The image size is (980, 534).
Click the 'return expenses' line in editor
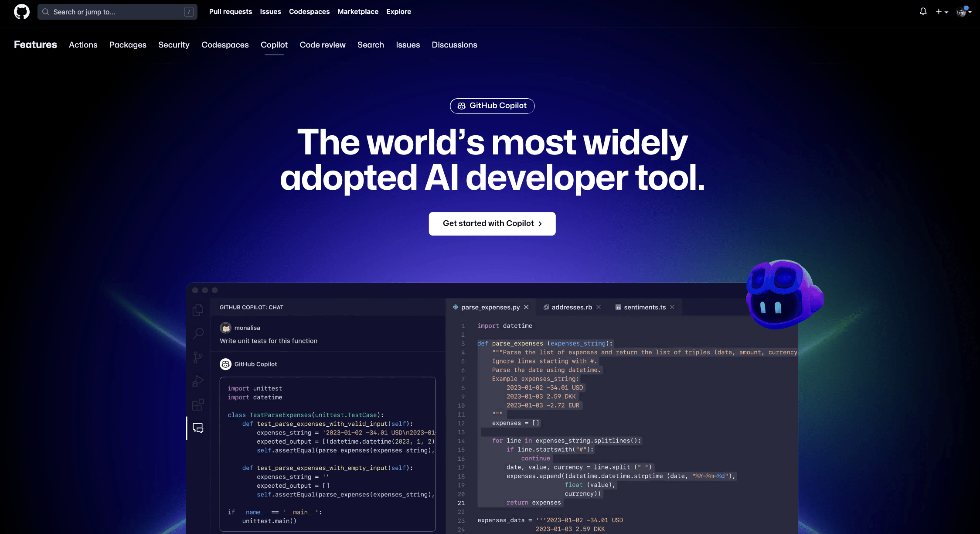pos(534,503)
